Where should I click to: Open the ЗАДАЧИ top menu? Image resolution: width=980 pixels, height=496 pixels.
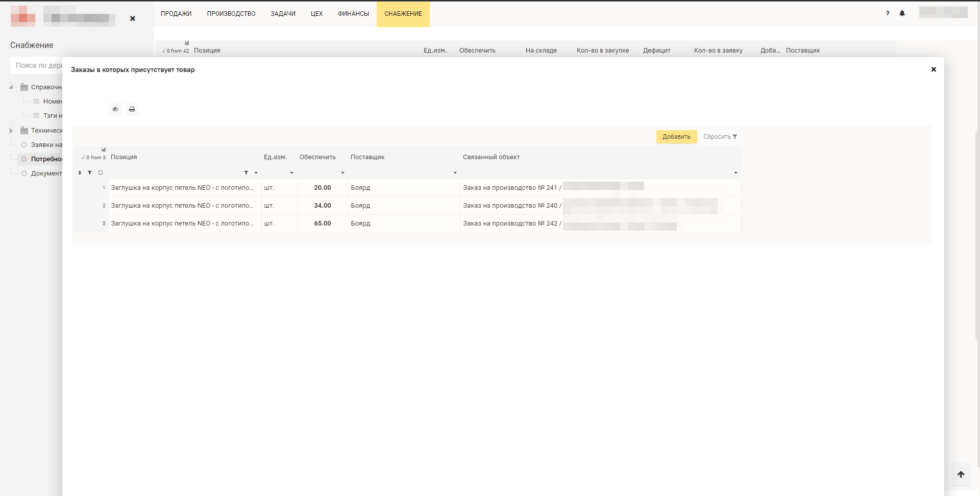pyautogui.click(x=283, y=14)
